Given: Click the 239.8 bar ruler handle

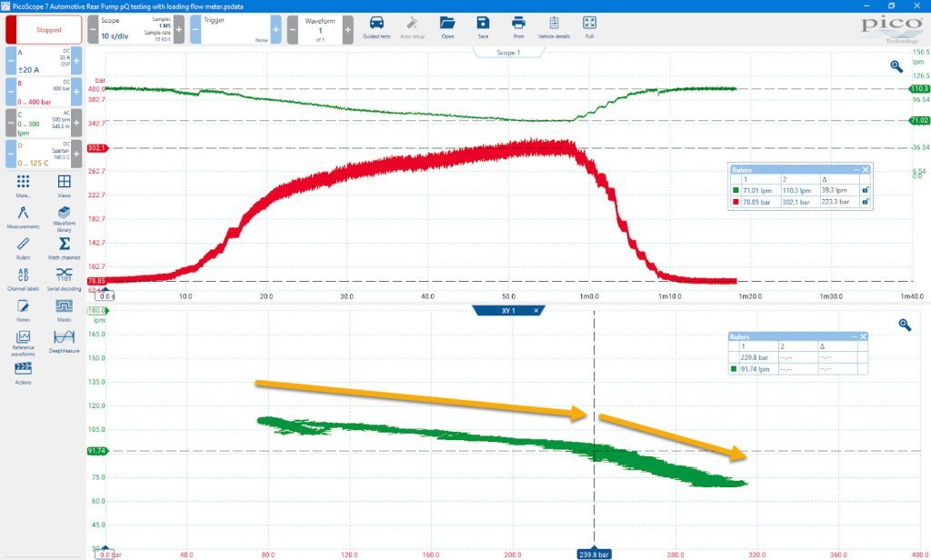Looking at the screenshot, I should click(594, 554).
